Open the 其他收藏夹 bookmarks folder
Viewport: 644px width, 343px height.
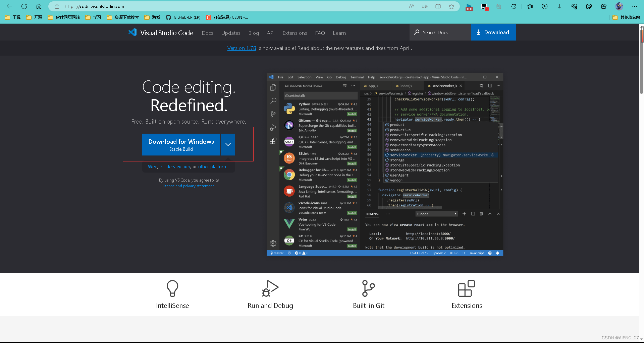626,17
